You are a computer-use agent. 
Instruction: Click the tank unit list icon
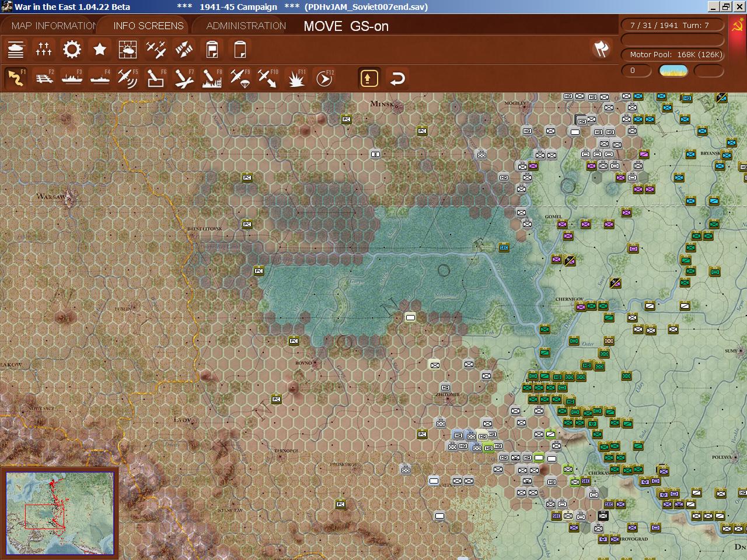16,50
